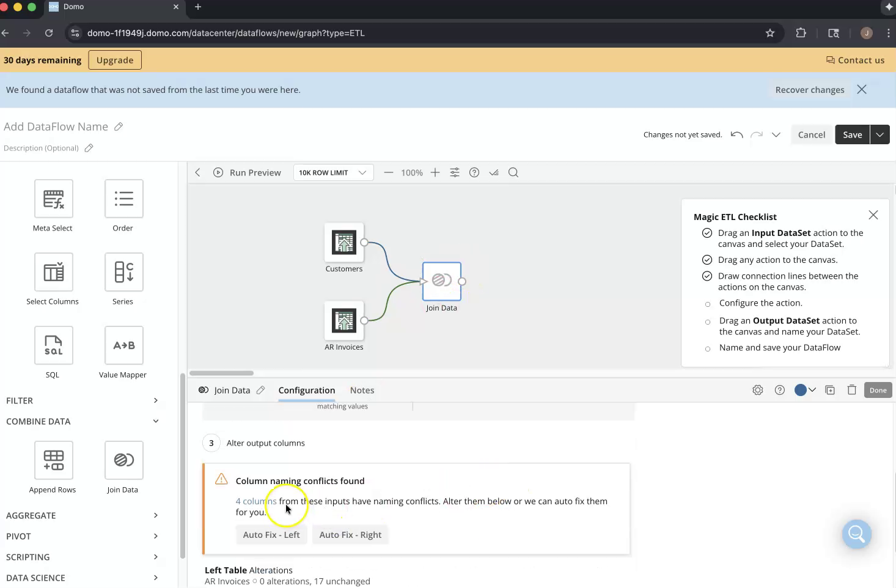Click the Save button
This screenshot has height=588, width=896.
pyautogui.click(x=853, y=134)
